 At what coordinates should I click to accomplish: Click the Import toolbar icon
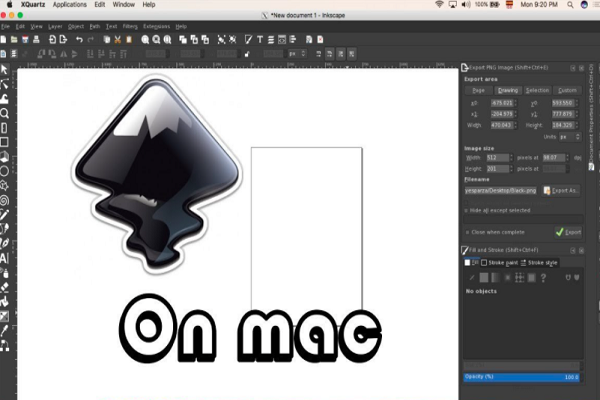pos(52,39)
